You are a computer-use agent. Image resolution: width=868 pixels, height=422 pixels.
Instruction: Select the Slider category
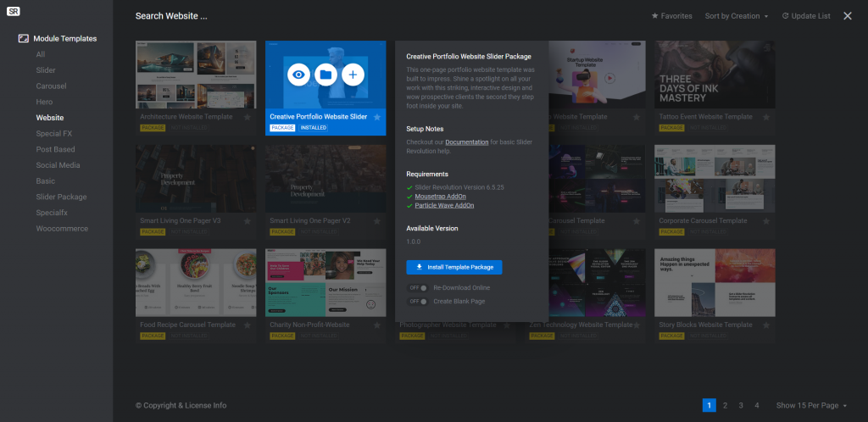point(46,70)
